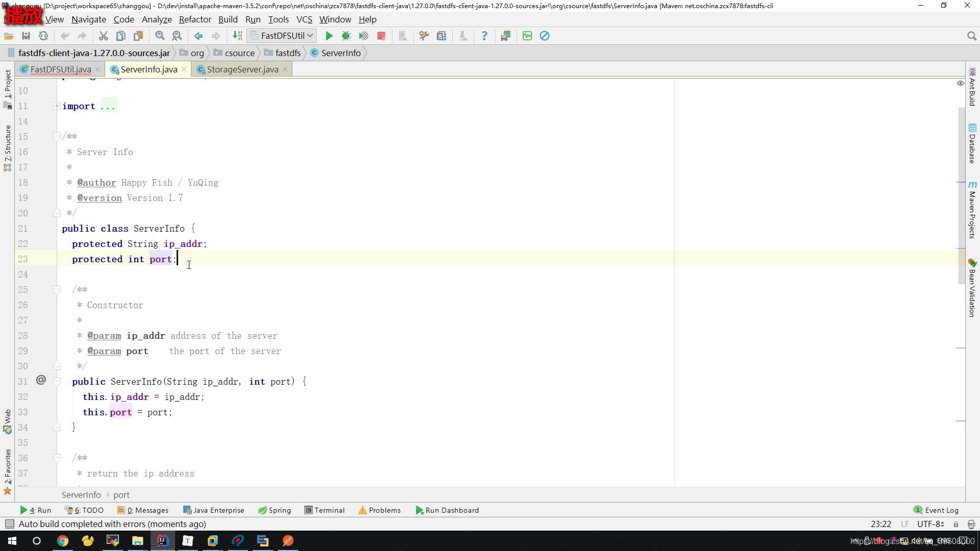Open the Event Log
This screenshot has width=980, height=551.
point(936,510)
